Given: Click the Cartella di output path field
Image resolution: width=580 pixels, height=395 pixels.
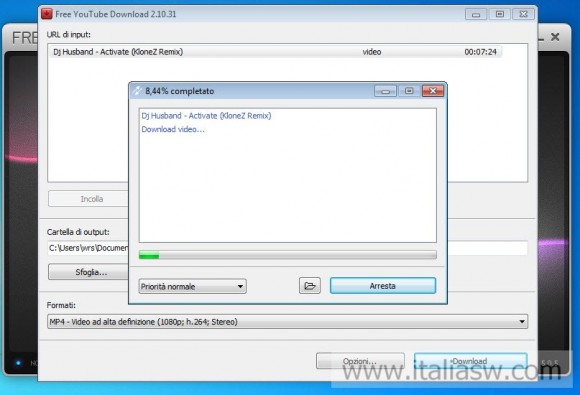Looking at the screenshot, I should [x=287, y=248].
